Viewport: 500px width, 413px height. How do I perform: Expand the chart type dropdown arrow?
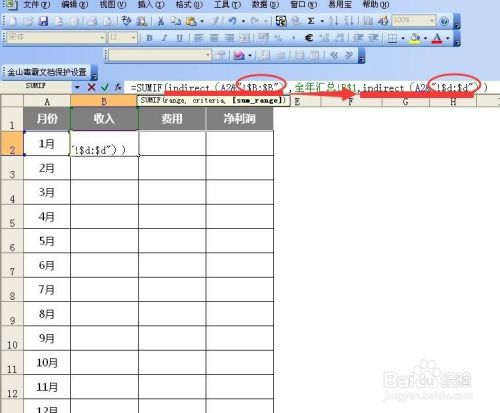point(250,55)
